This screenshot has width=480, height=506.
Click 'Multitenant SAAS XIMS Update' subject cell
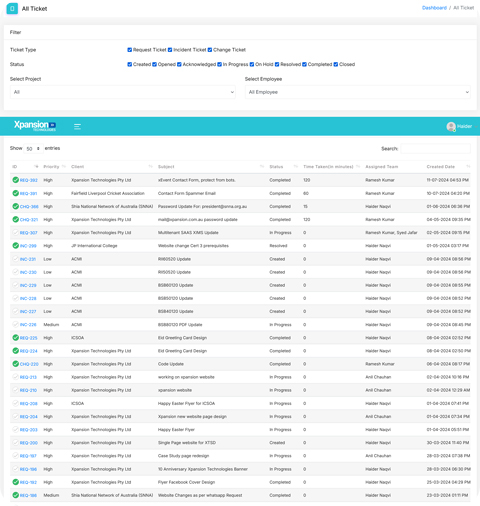(188, 233)
